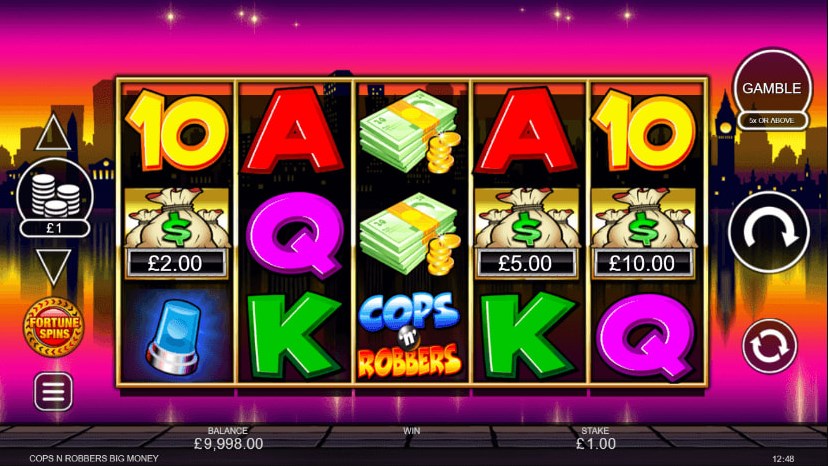Enable autoplay with the circular arrows icon
Screen dimensions: 828x466
click(769, 346)
